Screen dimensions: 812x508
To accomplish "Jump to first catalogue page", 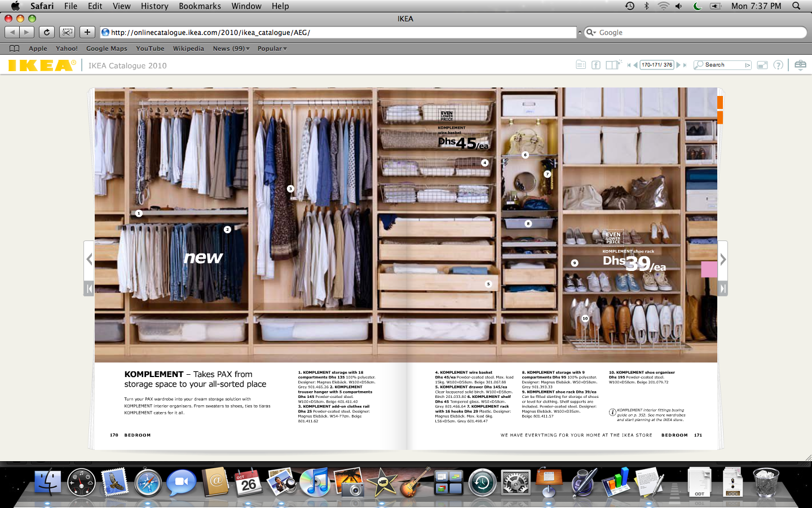I will [629, 65].
